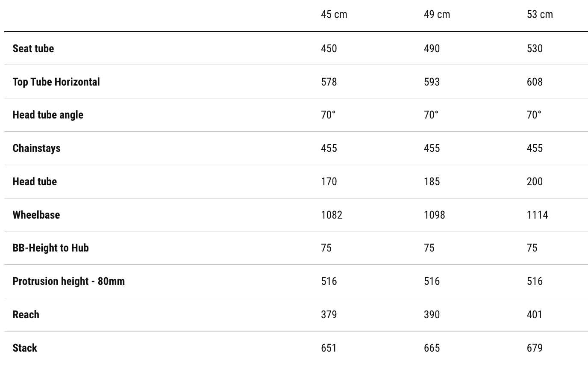
Task: Select the head tube value 185
Action: tap(432, 181)
